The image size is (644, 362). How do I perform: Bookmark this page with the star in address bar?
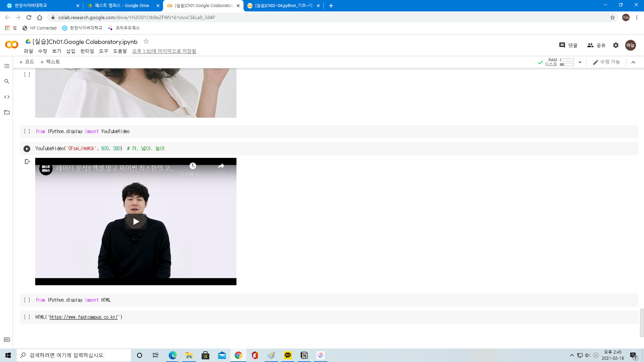[612, 17]
